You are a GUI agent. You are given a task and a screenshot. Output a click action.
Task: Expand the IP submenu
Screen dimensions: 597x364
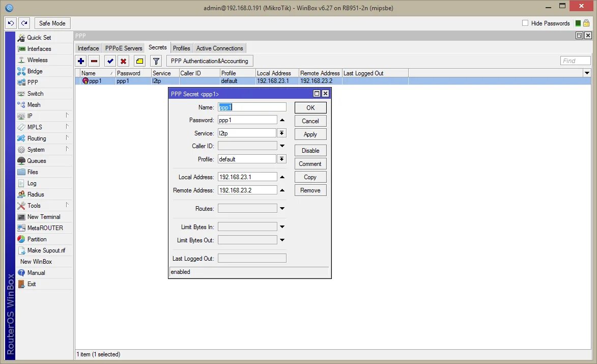click(67, 116)
